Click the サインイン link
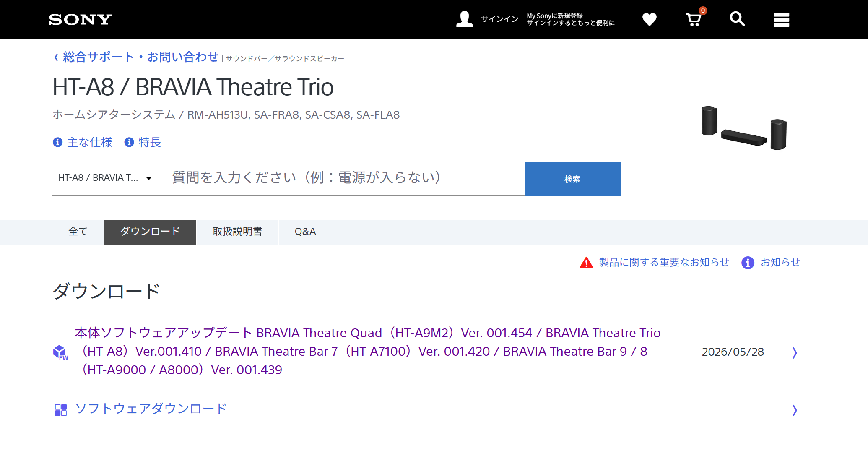The width and height of the screenshot is (868, 456). [x=500, y=19]
